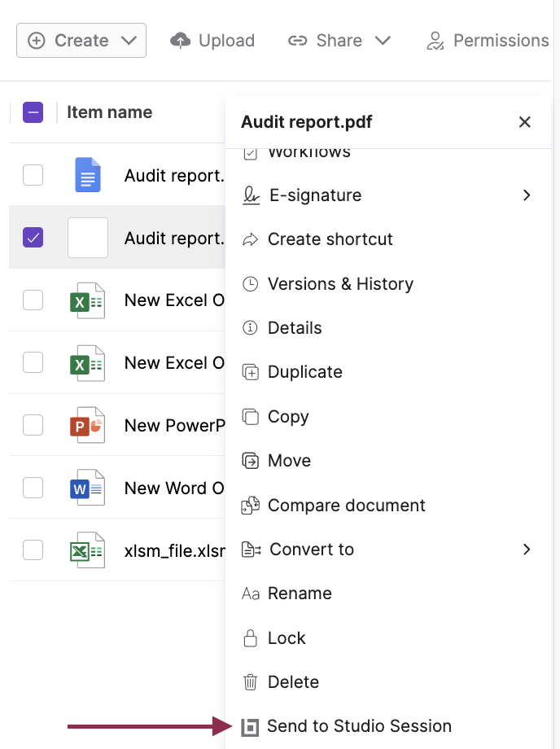Uncheck the selected Audit report checkbox

coord(33,238)
